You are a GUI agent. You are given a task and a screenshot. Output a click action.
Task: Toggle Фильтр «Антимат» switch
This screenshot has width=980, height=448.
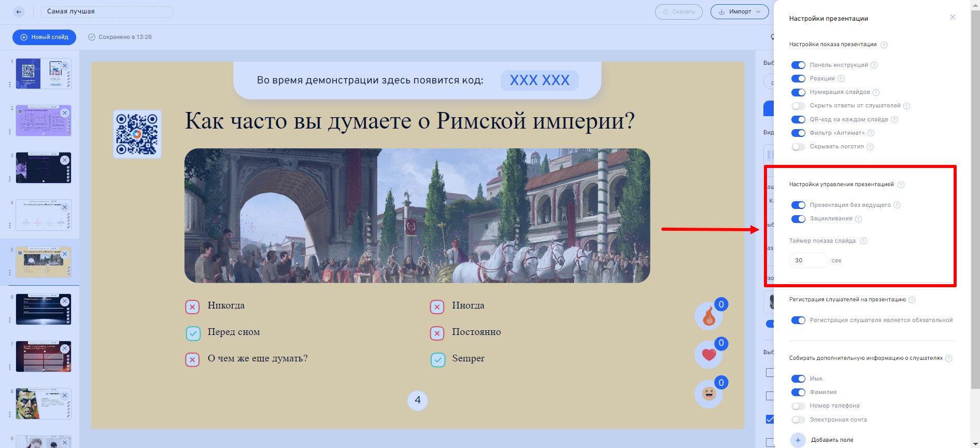click(798, 133)
